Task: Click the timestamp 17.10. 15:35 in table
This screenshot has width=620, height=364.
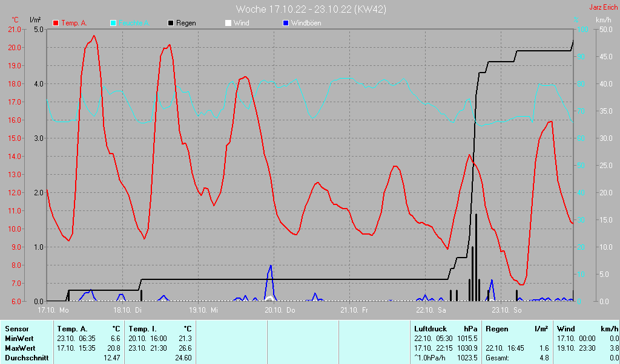Action: pyautogui.click(x=76, y=348)
